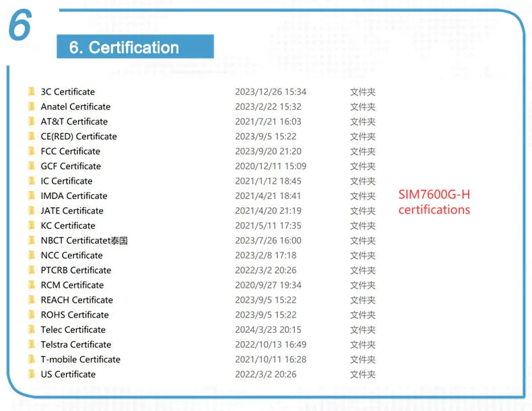Select the Telstra Certificate folder icon
This screenshot has width=532, height=411.
tap(32, 344)
